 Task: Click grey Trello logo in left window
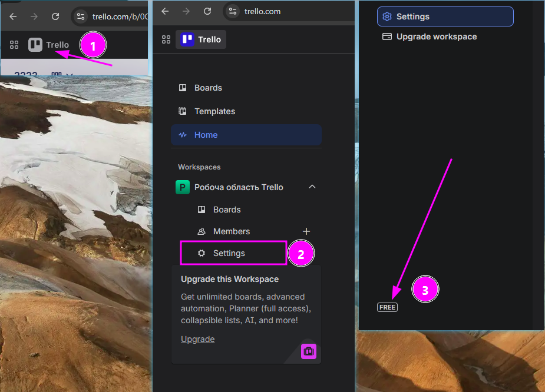(x=35, y=45)
